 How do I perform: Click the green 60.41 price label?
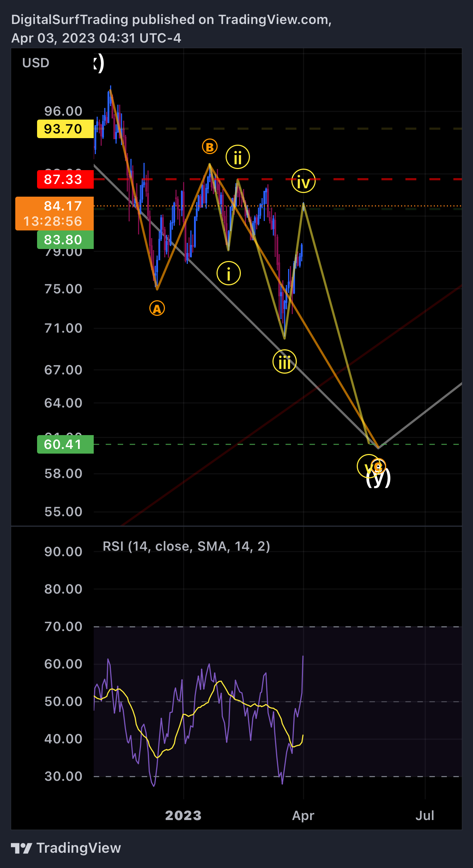coord(65,444)
